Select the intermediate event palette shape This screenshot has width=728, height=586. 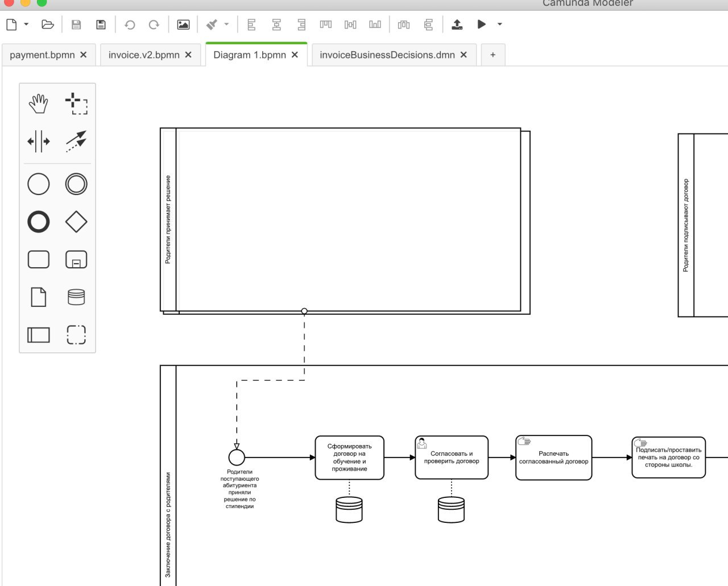(x=76, y=184)
